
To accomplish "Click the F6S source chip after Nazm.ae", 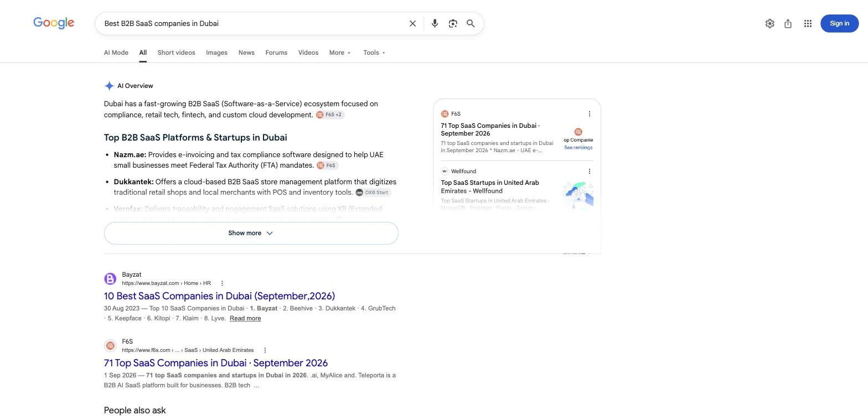I will (x=327, y=165).
